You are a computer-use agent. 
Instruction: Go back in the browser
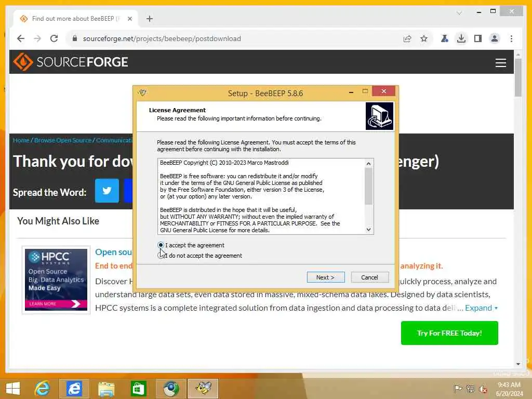click(21, 38)
